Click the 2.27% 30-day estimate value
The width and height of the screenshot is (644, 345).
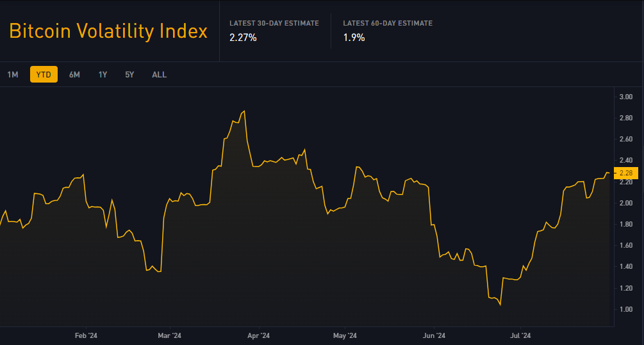pyautogui.click(x=243, y=38)
